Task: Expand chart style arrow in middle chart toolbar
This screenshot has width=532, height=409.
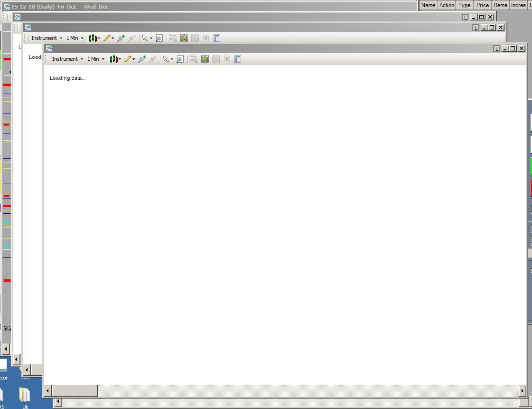Action: point(99,38)
